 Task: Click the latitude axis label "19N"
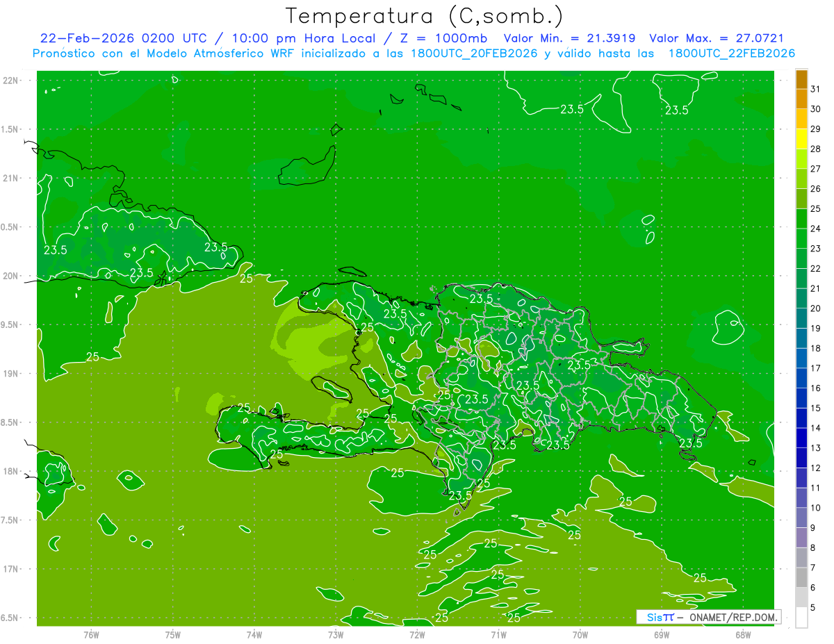coord(10,374)
